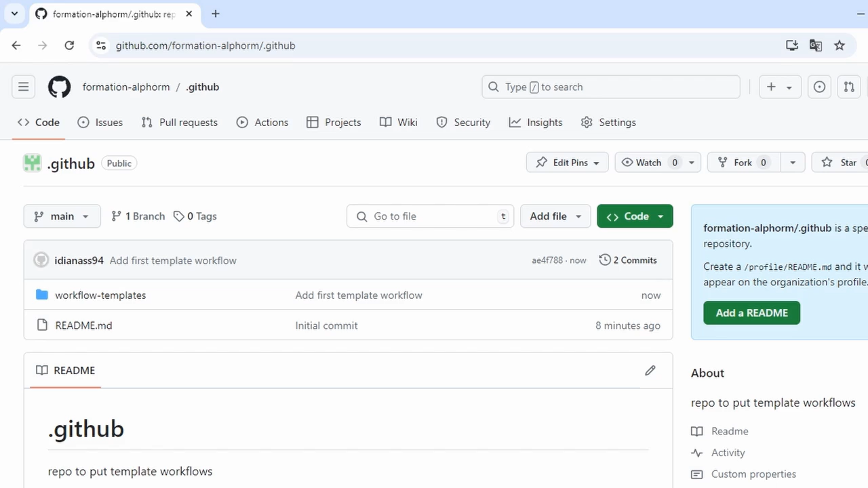Edit the README using the pencil icon
This screenshot has width=868, height=488.
pos(650,370)
